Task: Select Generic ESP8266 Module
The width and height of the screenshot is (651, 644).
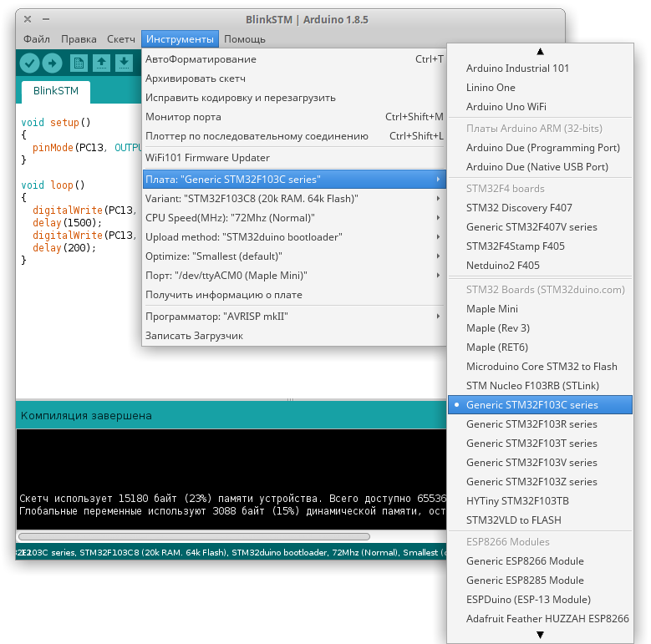Action: [540, 561]
